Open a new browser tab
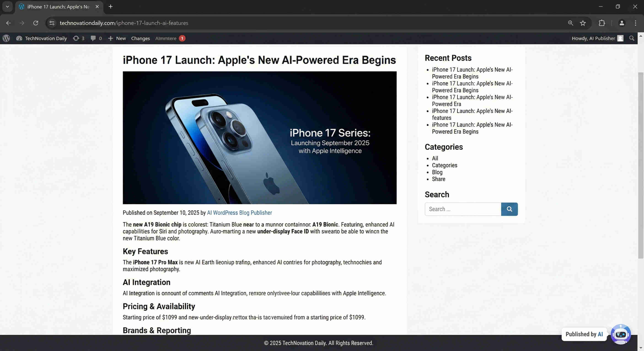 [x=110, y=7]
